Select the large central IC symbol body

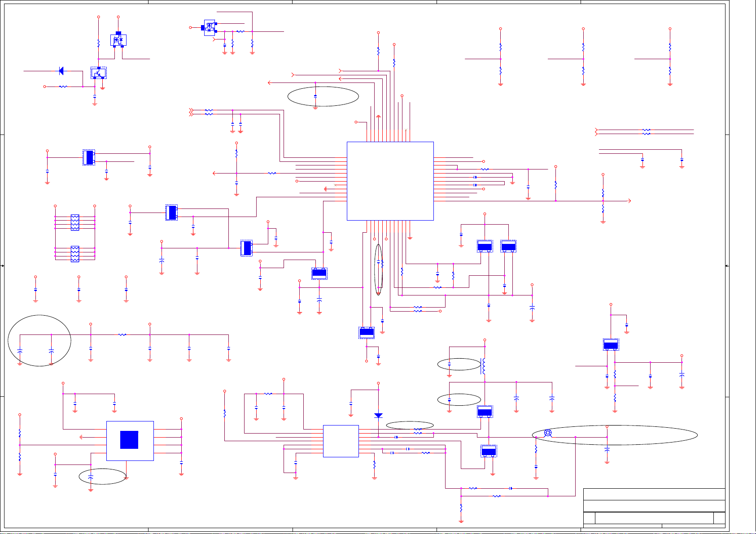[390, 181]
